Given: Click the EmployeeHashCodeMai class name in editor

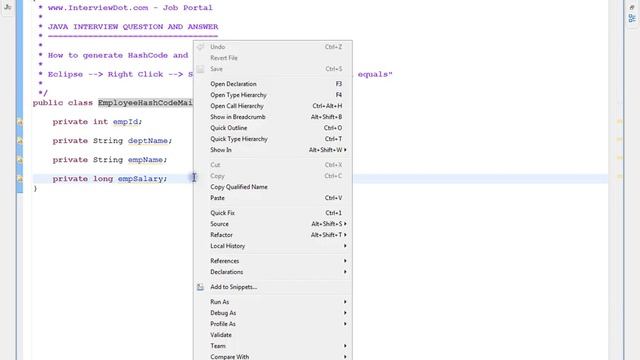Looking at the screenshot, I should pyautogui.click(x=145, y=103).
